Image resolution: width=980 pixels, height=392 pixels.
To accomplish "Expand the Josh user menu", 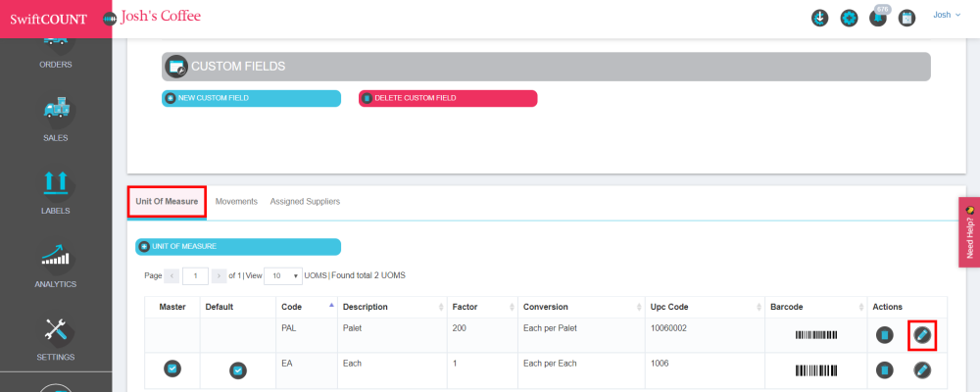I will [x=947, y=15].
